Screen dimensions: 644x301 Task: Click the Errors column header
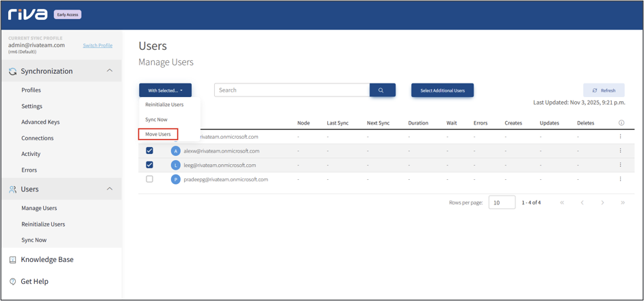pos(480,123)
